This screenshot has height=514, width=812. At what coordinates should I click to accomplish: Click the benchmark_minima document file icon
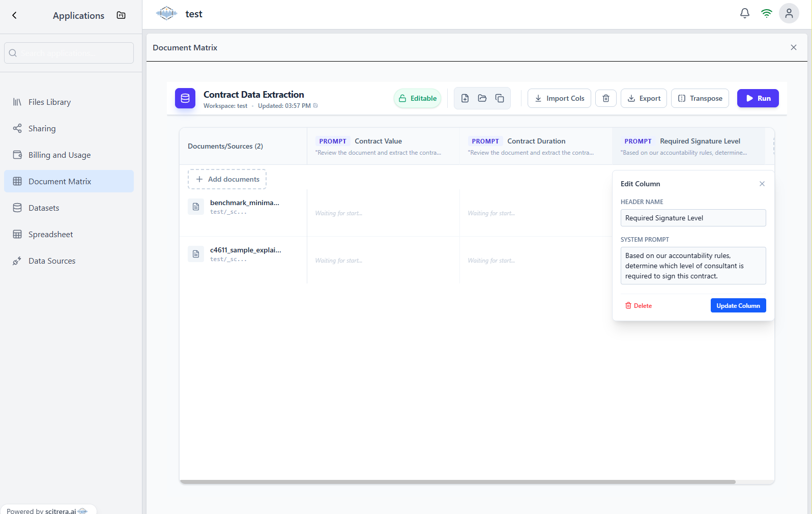coord(196,207)
